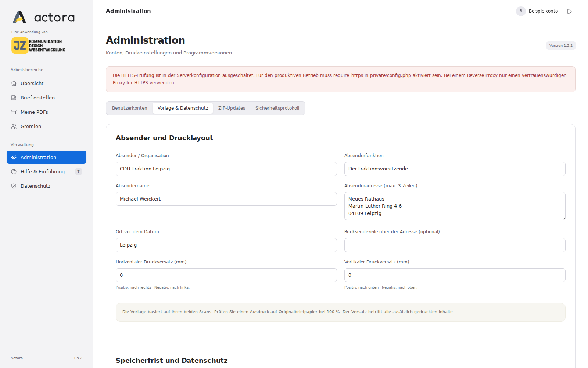Screen dimensions: 588x368
Task: Focus the Absenderfunktion input
Action: click(x=455, y=169)
